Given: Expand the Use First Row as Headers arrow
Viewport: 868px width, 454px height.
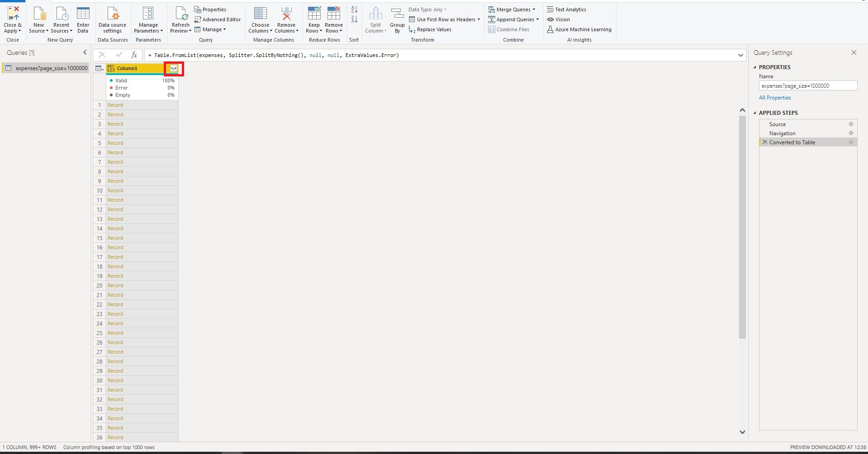Looking at the screenshot, I should click(479, 19).
